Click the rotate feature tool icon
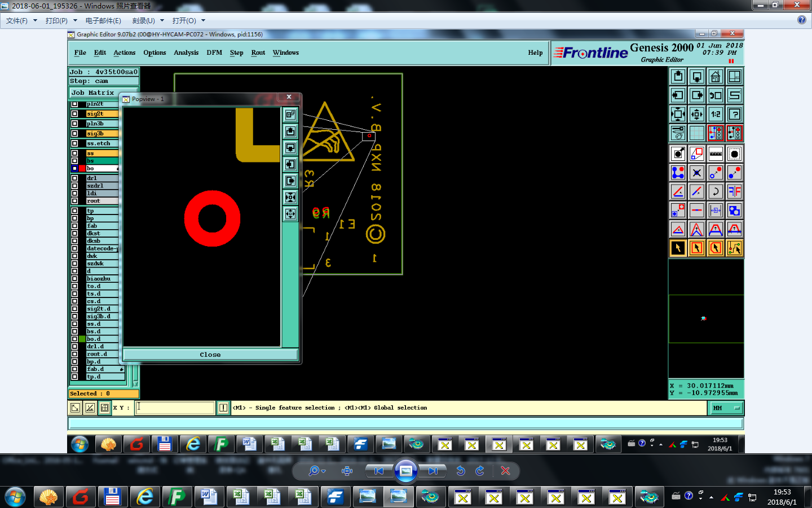This screenshot has height=508, width=812. (716, 191)
